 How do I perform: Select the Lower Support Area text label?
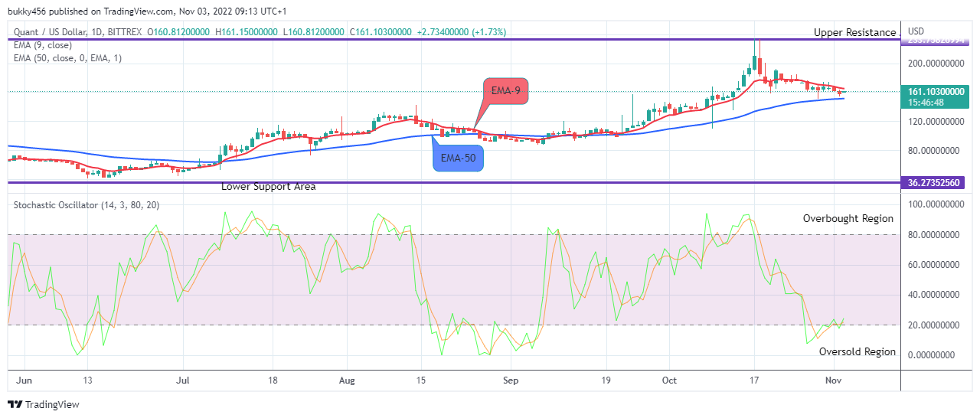pos(269,186)
